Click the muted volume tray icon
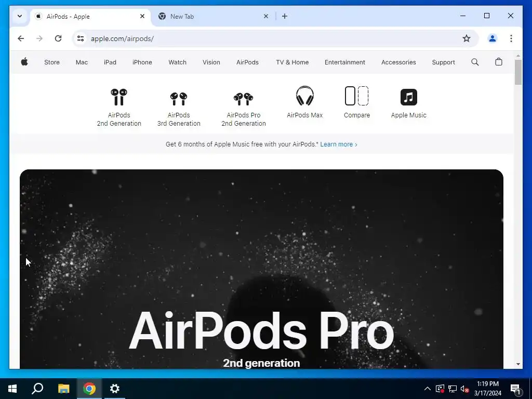 pos(464,389)
